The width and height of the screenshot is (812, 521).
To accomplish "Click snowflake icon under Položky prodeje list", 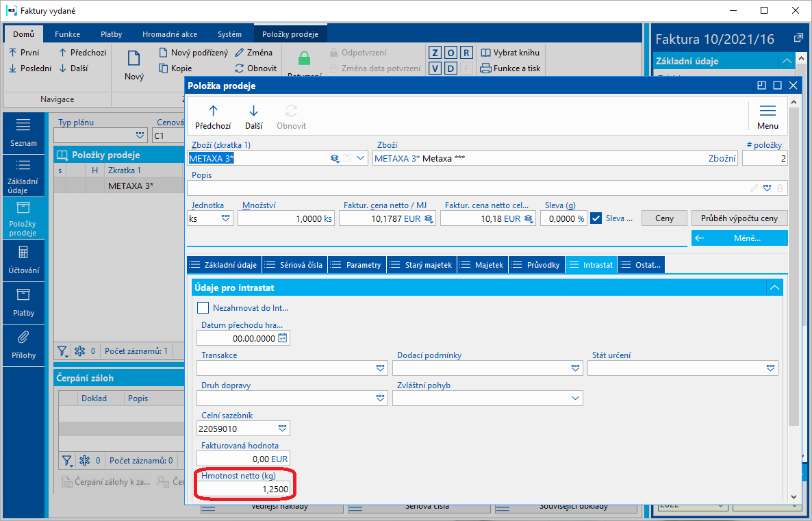I will [79, 351].
